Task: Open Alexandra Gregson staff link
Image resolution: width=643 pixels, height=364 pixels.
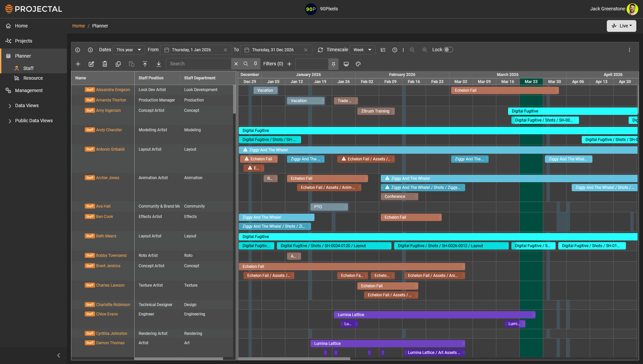Action: click(x=113, y=90)
